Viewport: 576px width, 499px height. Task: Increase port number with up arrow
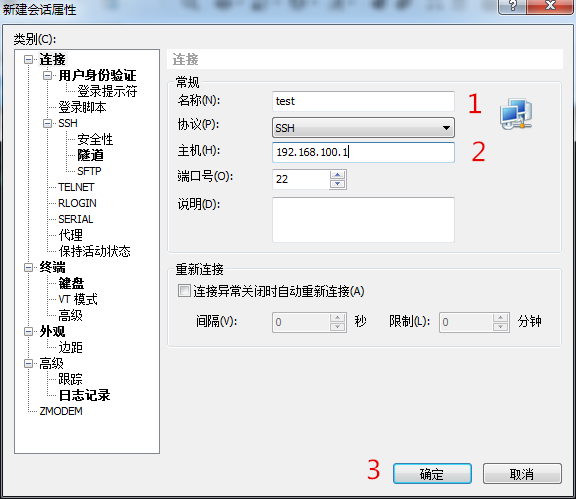click(x=338, y=175)
